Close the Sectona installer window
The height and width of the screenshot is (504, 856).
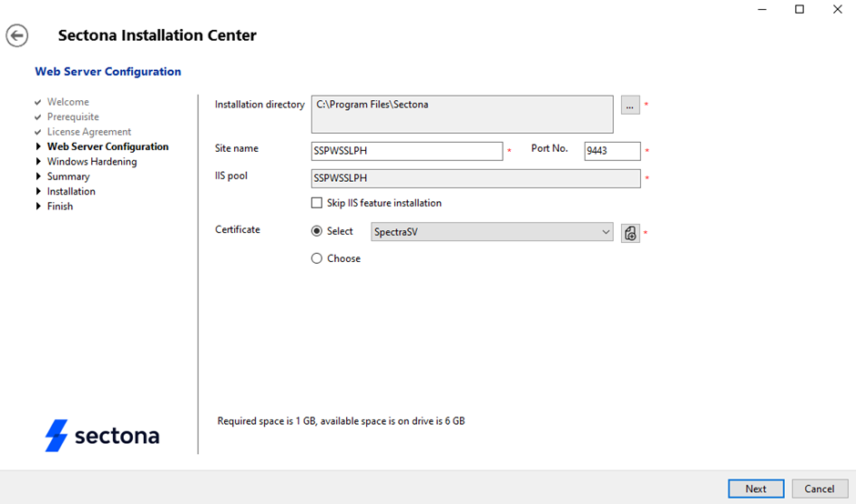point(837,10)
